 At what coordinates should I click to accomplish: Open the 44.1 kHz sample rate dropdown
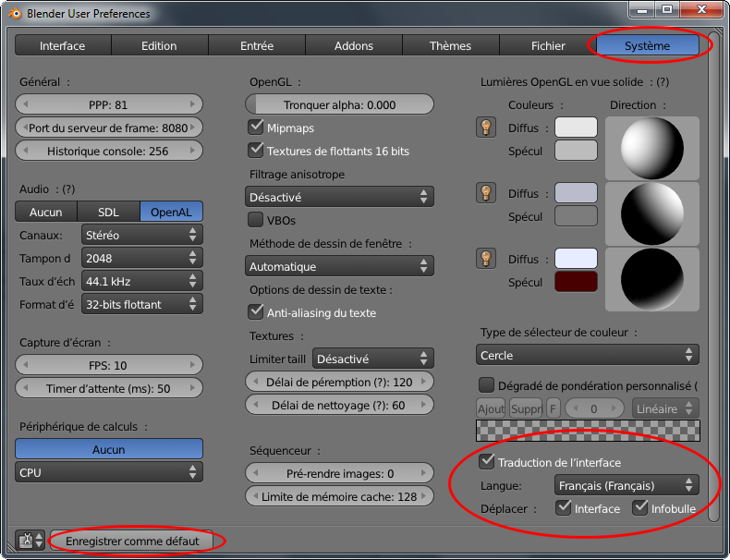(x=142, y=281)
